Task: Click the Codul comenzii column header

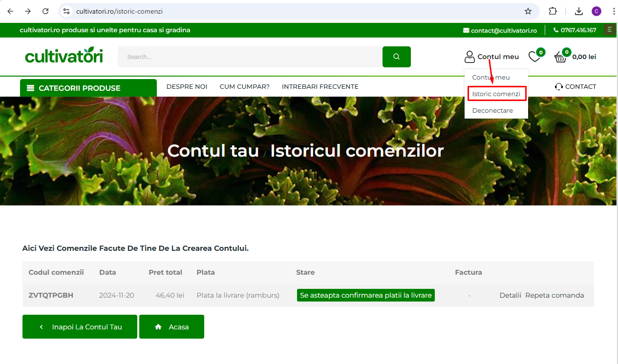Action: [x=56, y=272]
